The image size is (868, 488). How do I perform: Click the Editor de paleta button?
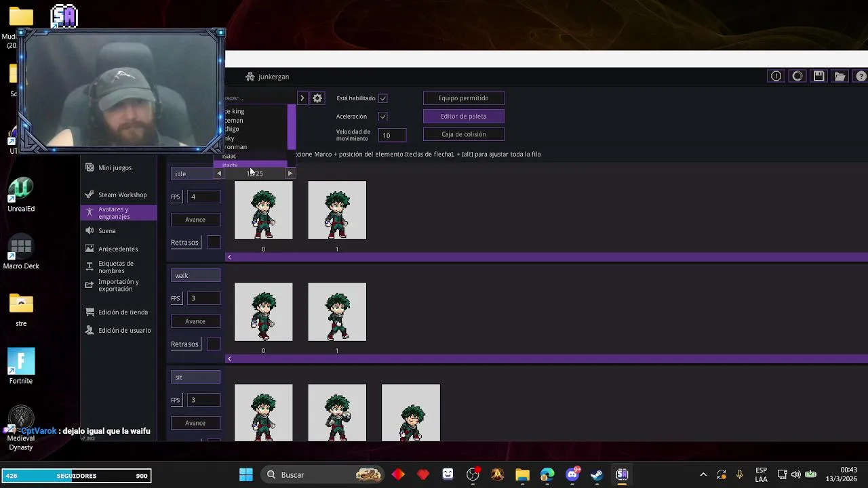463,117
